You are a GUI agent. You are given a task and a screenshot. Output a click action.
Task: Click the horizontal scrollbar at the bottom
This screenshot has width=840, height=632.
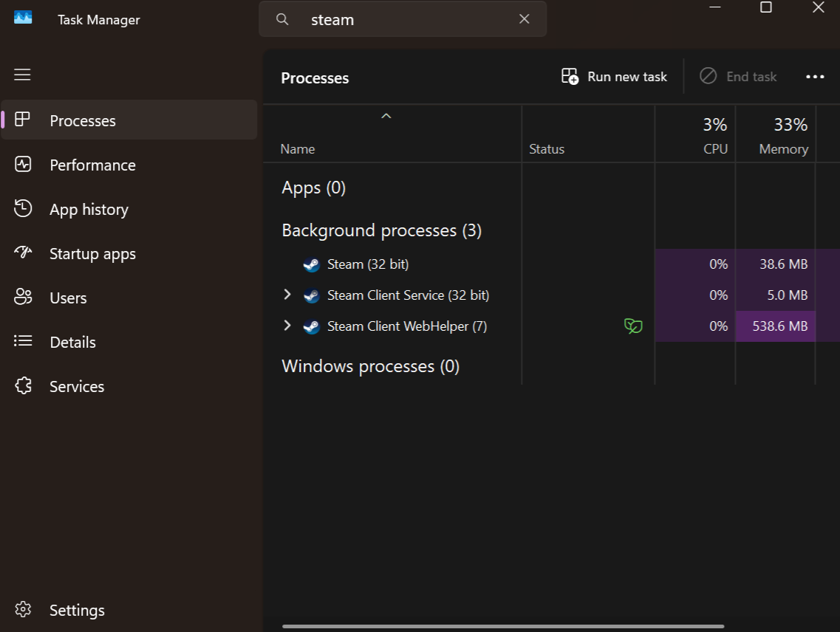click(x=502, y=627)
